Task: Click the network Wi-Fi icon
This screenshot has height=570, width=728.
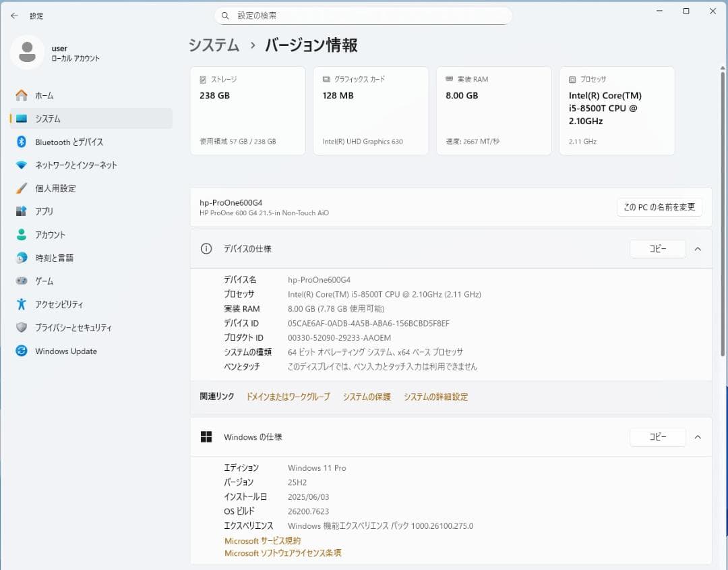Action: click(x=22, y=165)
